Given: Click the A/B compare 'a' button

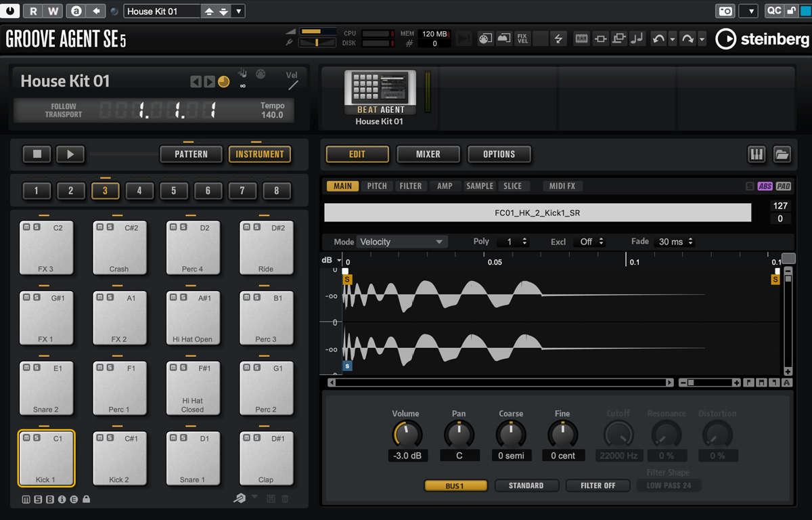Looking at the screenshot, I should click(76, 11).
